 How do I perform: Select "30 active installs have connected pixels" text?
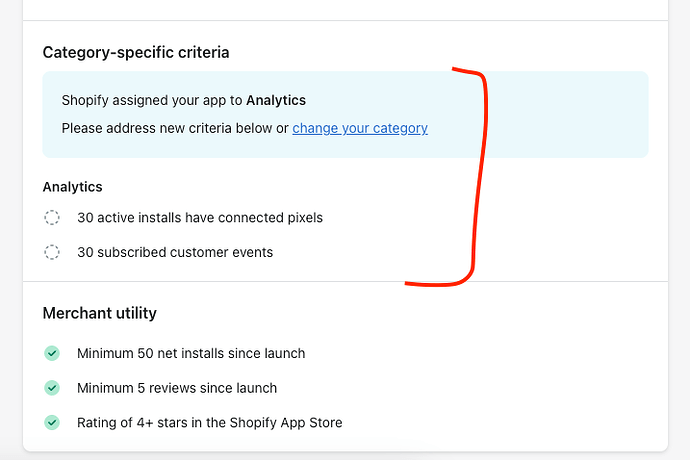tap(200, 217)
